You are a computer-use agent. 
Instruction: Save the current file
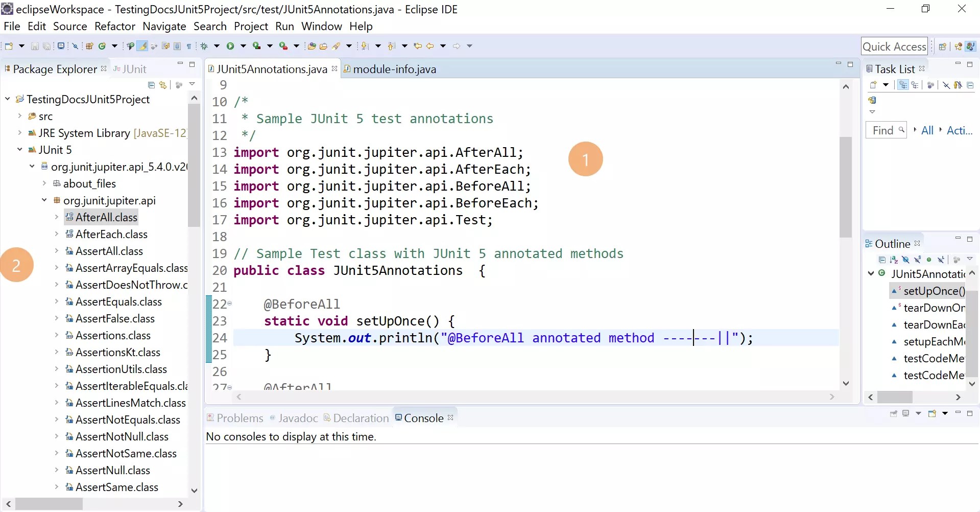click(x=35, y=45)
